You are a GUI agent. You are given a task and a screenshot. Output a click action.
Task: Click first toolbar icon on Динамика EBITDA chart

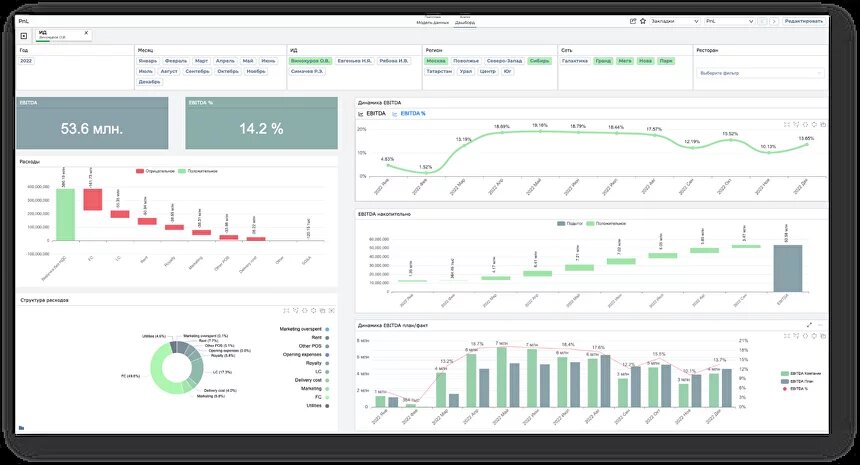787,124
